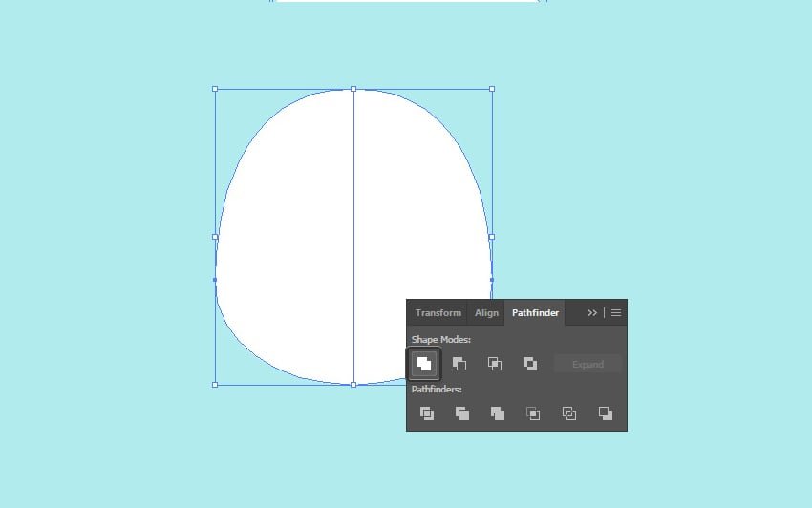Click the top-center bounding box handle
The height and width of the screenshot is (508, 812).
[x=353, y=89]
